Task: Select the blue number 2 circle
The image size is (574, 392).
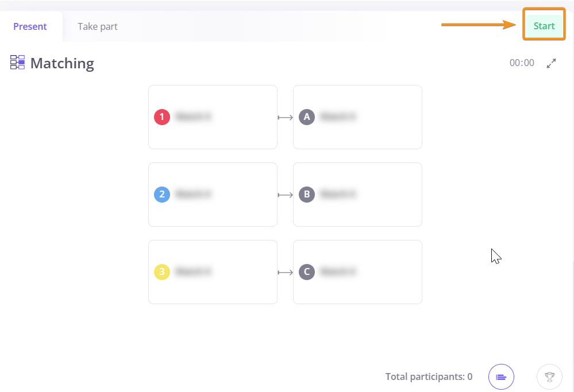Action: [162, 195]
